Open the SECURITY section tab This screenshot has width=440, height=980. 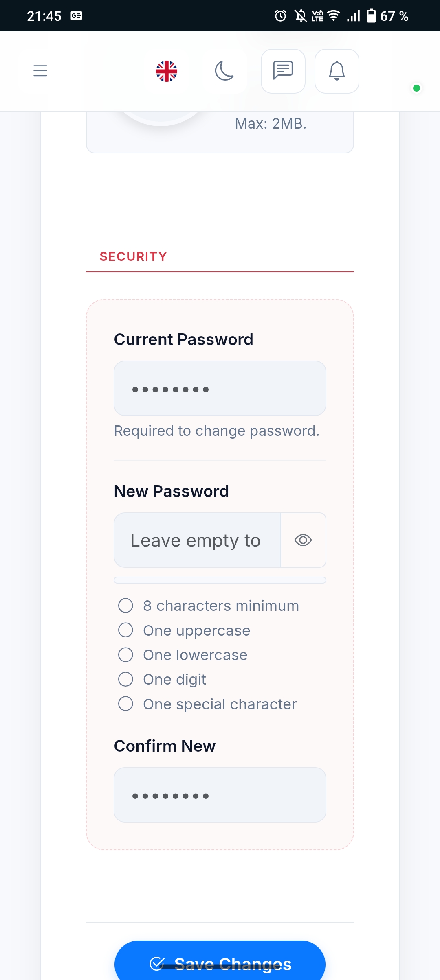click(x=133, y=256)
